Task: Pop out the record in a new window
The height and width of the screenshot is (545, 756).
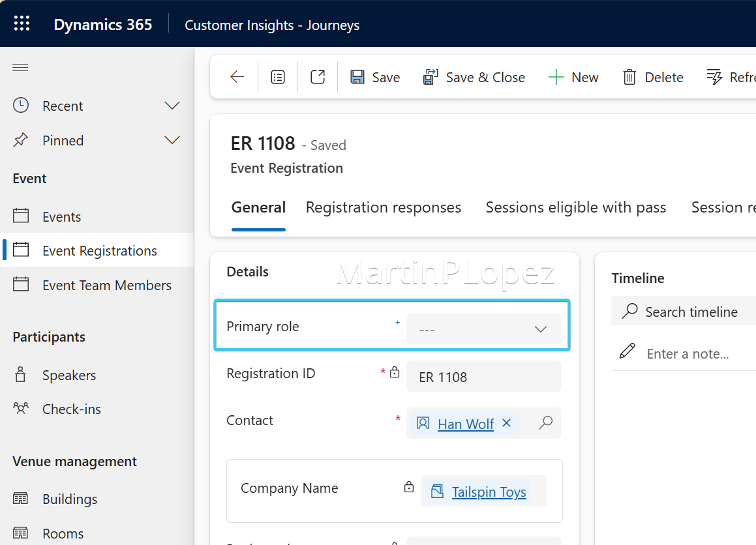Action: 318,76
